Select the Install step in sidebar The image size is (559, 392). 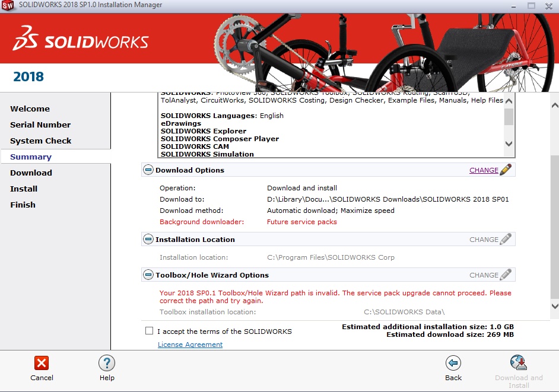point(24,189)
